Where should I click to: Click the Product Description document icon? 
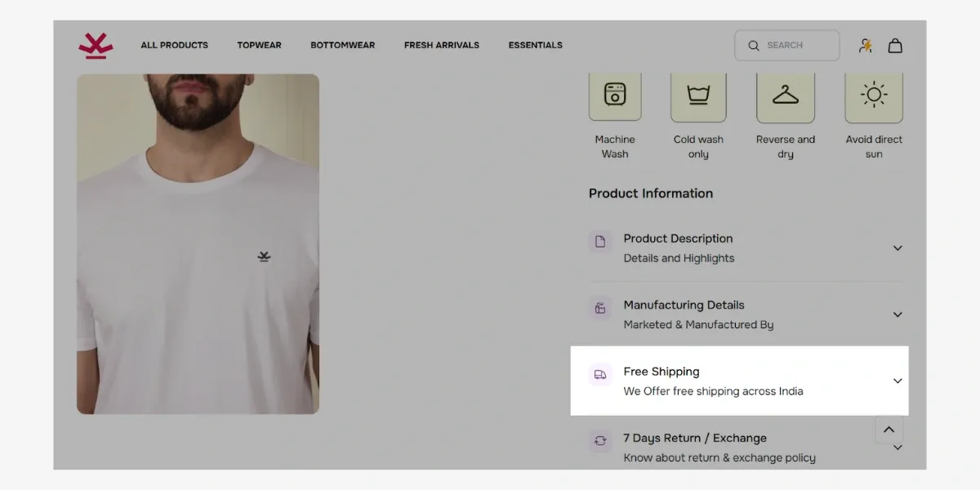(x=600, y=242)
